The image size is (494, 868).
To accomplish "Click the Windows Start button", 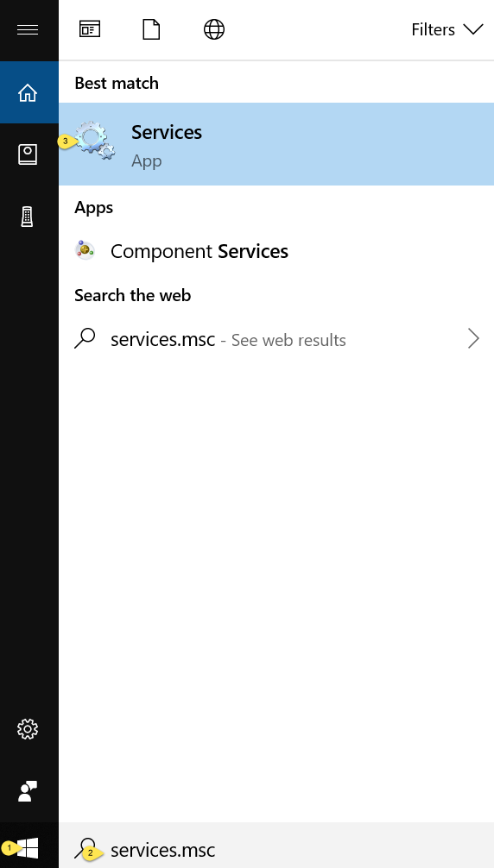I will click(27, 848).
